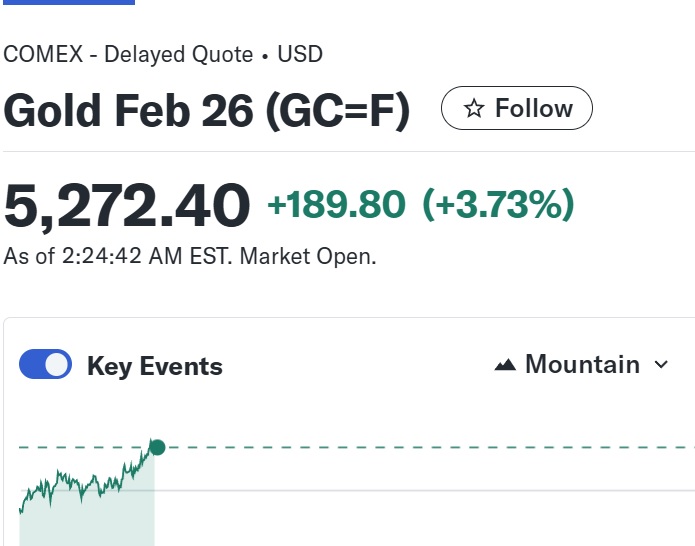Click the (+3.73%) percent change

(x=498, y=205)
